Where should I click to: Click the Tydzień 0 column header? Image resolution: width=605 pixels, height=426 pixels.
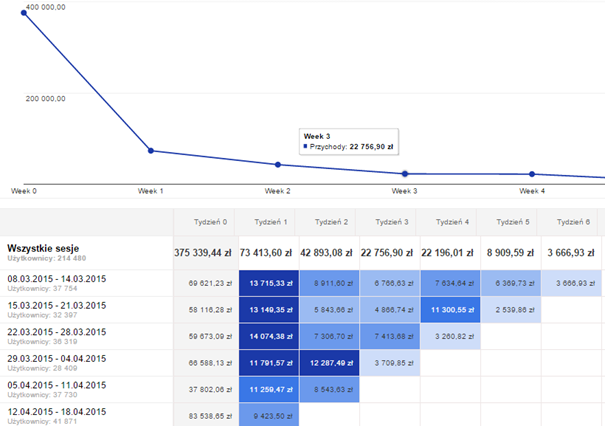click(208, 221)
